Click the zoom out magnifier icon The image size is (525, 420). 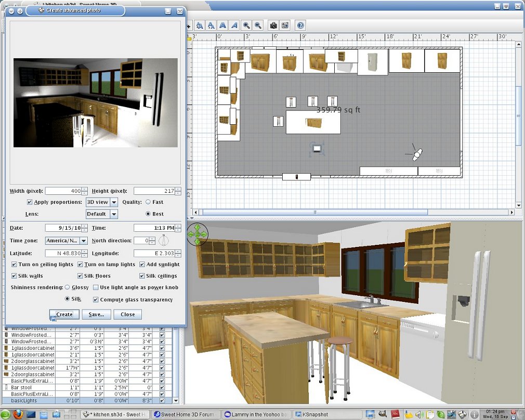point(257,25)
